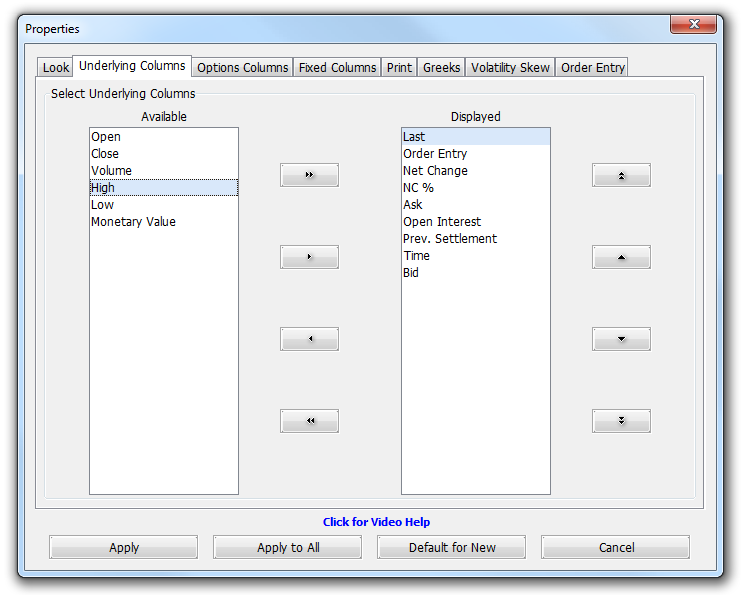Viewport: 742px width, 595px height.
Task: Open the Look tab
Action: coord(56,68)
